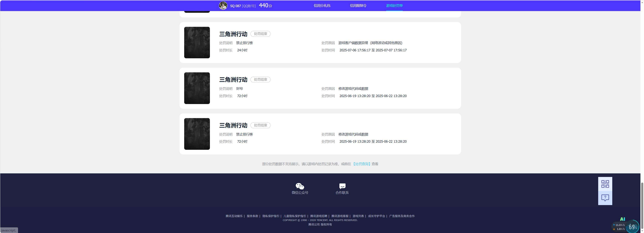
Task: Click the WeChat 微信公众号 icon
Action: click(300, 186)
